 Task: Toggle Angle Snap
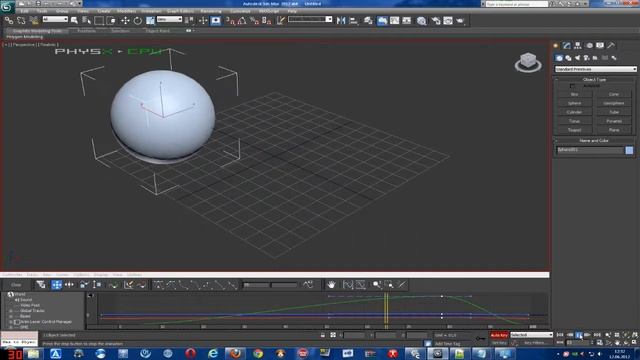(x=242, y=20)
